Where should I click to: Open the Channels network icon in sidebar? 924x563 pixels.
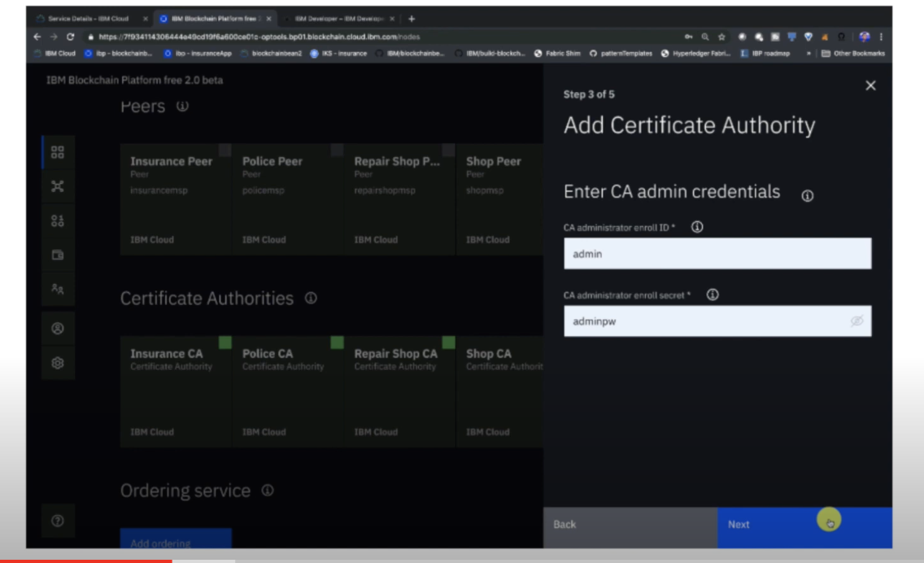(x=58, y=186)
